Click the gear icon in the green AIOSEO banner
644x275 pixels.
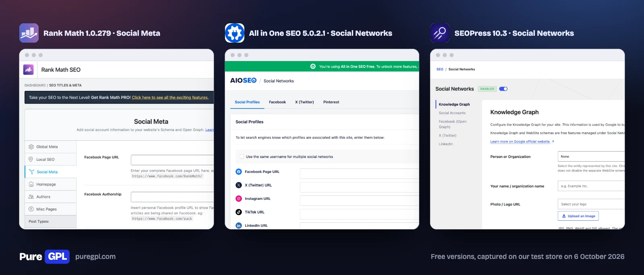[313, 66]
